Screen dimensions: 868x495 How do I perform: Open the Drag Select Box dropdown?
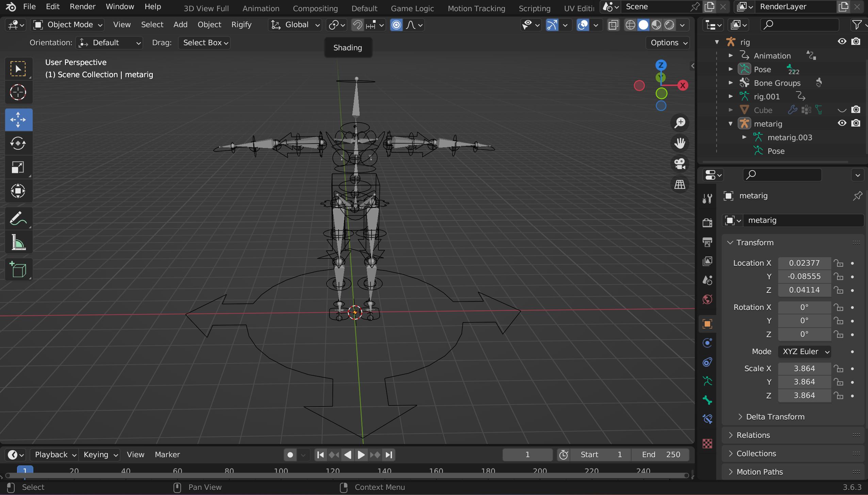[204, 43]
